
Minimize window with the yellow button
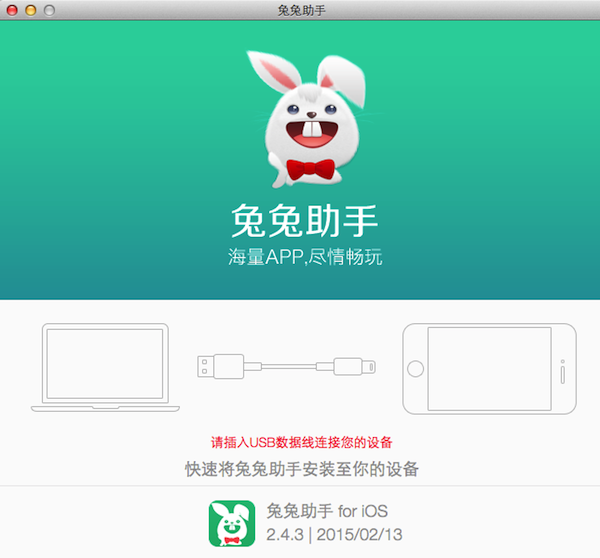tap(31, 10)
